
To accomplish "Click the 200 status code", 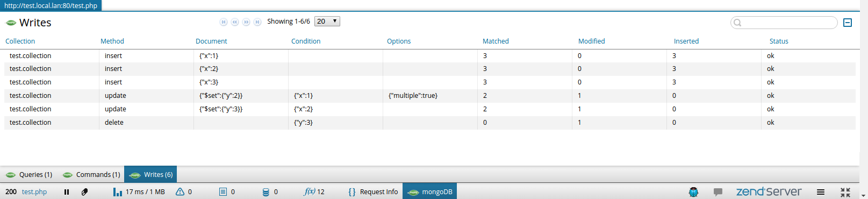I will (x=11, y=192).
